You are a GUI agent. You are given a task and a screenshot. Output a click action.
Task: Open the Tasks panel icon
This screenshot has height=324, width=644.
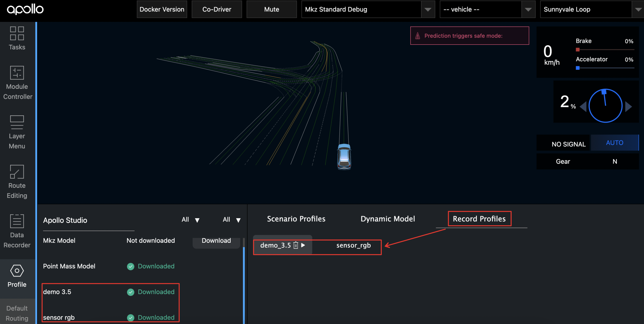coord(17,34)
